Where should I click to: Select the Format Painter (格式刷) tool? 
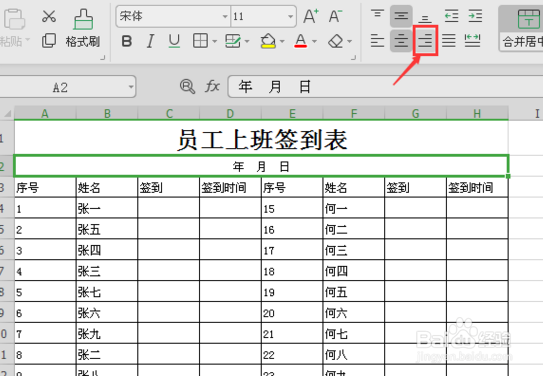coord(83,28)
